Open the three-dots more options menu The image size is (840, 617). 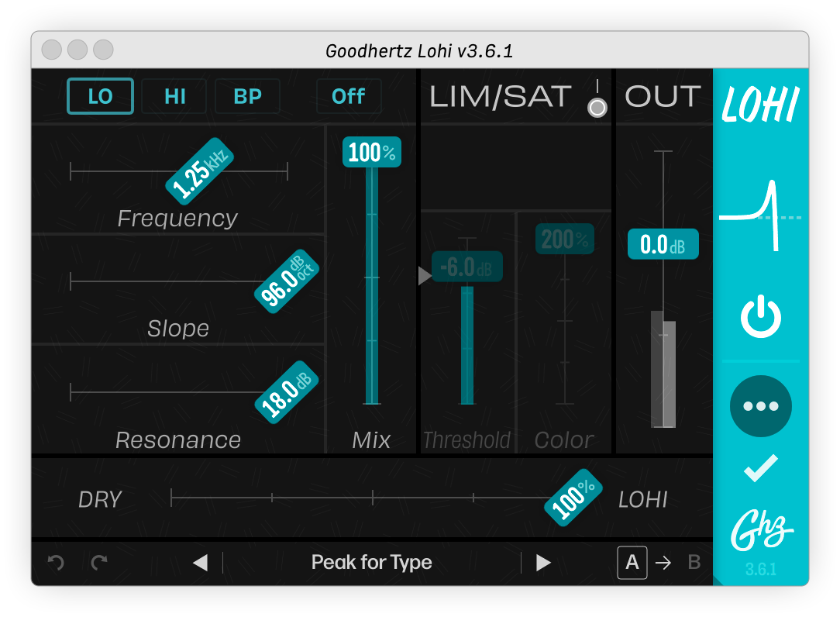(x=761, y=406)
